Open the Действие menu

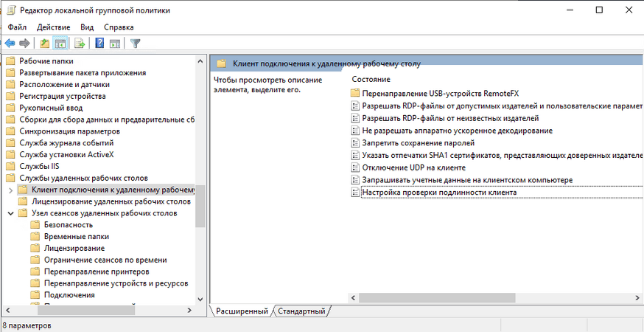pos(53,27)
